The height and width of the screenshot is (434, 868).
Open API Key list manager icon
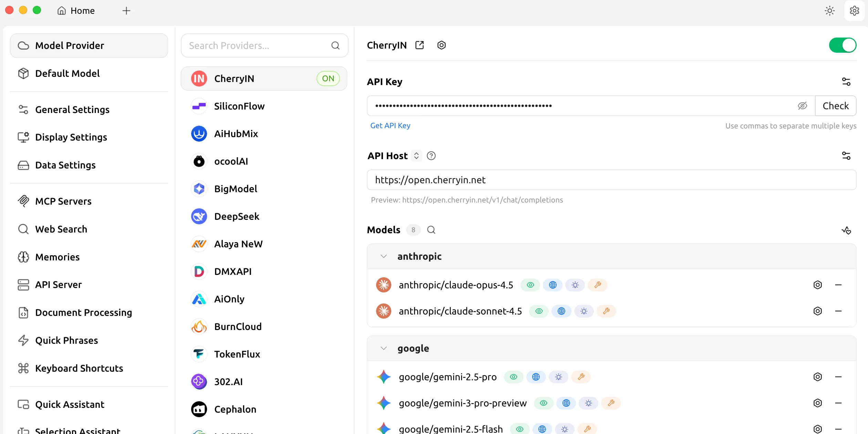(846, 82)
